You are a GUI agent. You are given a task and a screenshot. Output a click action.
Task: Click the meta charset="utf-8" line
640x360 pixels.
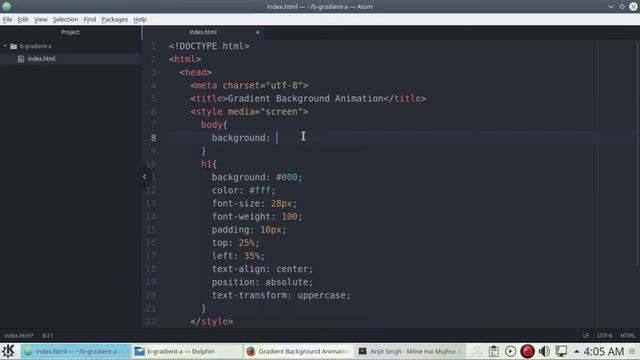point(249,85)
